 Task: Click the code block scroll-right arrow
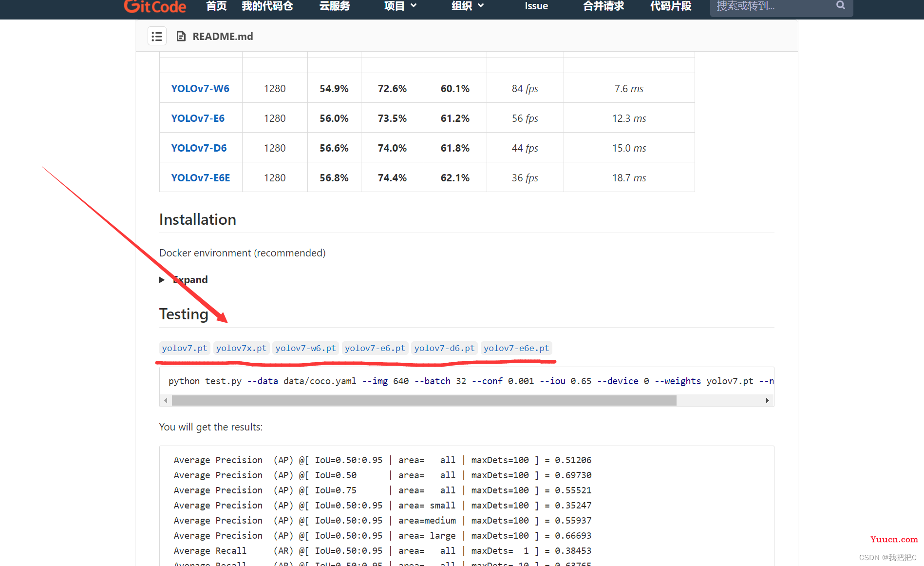pyautogui.click(x=768, y=401)
